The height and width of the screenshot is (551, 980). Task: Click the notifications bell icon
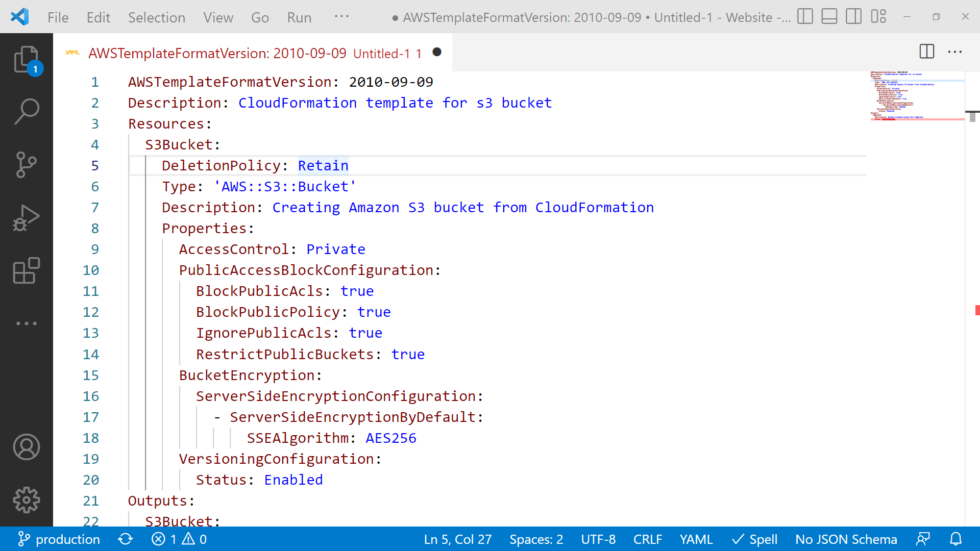click(955, 539)
